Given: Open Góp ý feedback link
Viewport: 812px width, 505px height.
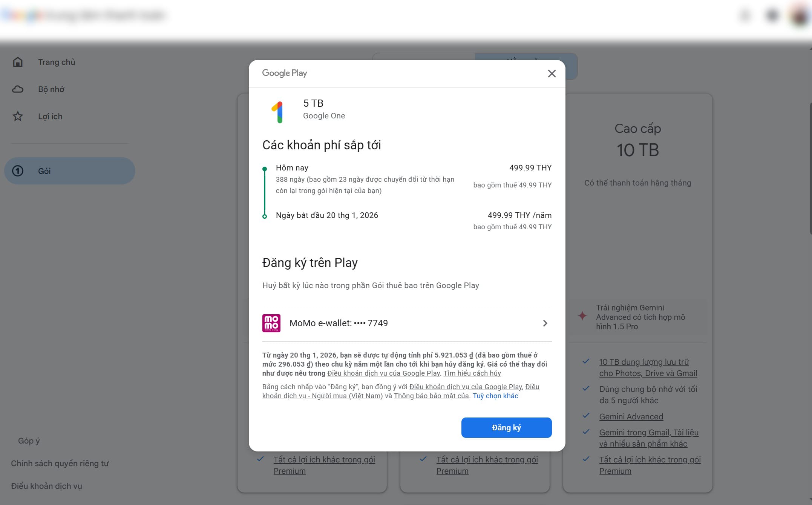Looking at the screenshot, I should pyautogui.click(x=29, y=441).
